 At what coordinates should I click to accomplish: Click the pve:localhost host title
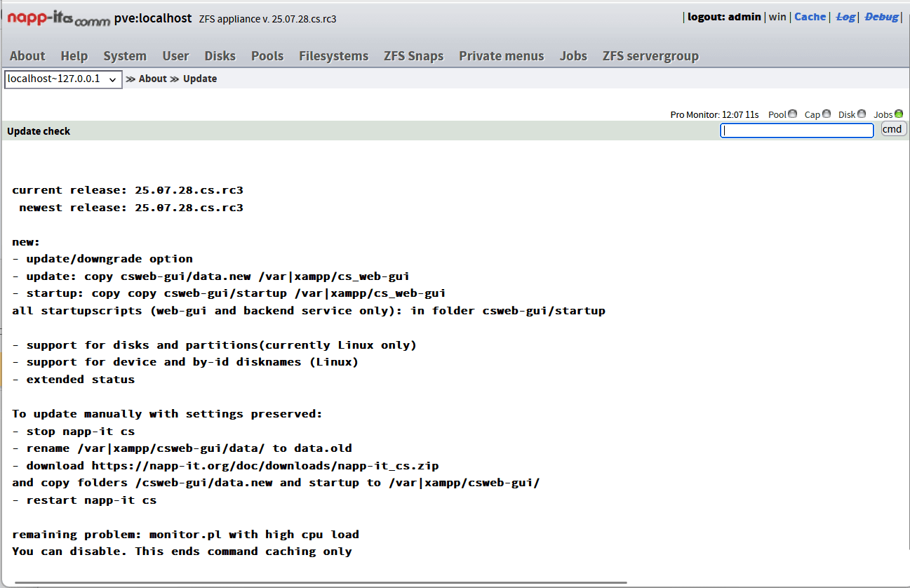click(x=153, y=18)
